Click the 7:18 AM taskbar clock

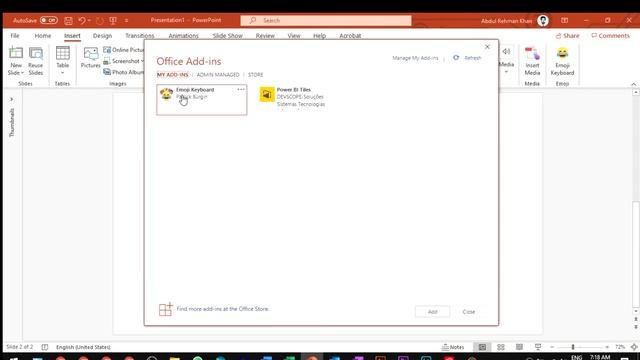pos(600,357)
